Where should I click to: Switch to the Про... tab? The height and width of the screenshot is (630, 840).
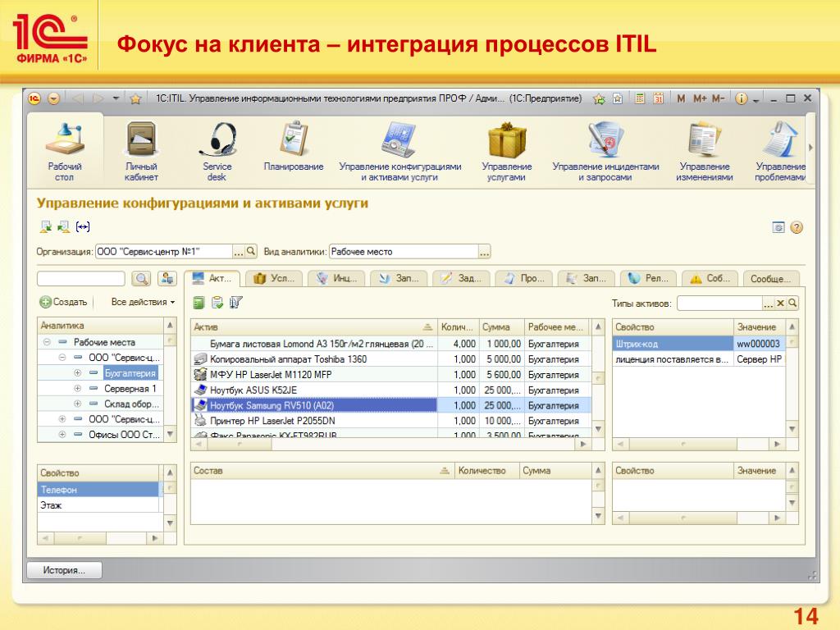coord(524,279)
